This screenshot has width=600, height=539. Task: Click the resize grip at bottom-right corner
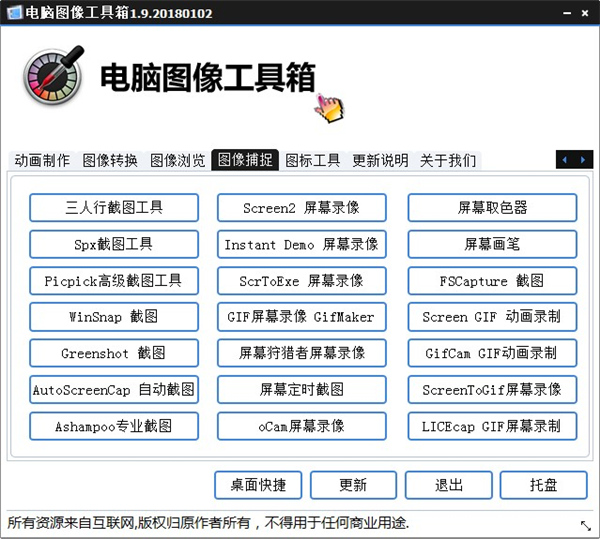coord(585,525)
